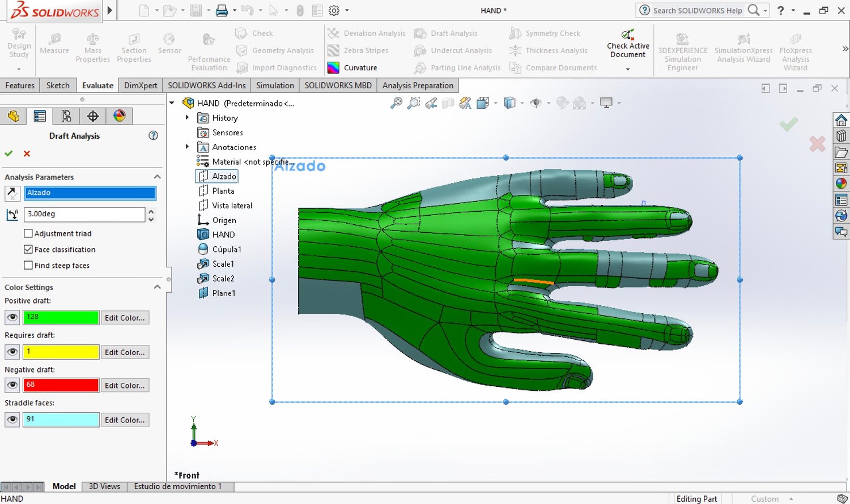Open the Options gear icon

[334, 10]
